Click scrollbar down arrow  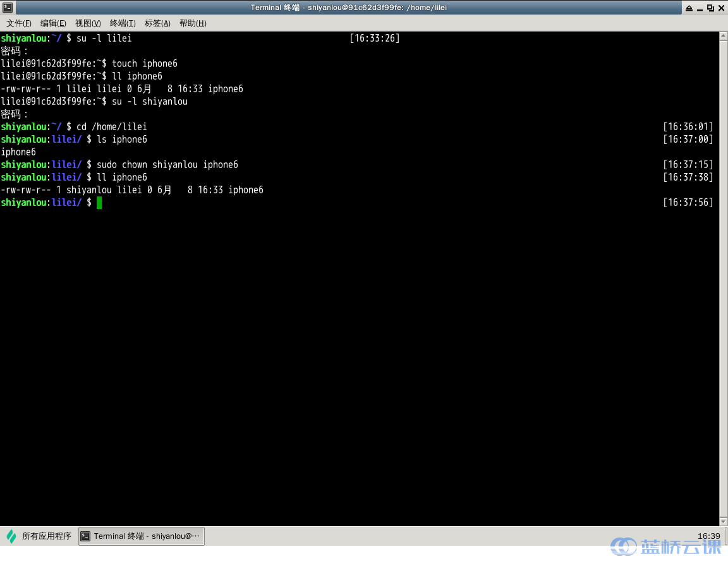click(724, 522)
